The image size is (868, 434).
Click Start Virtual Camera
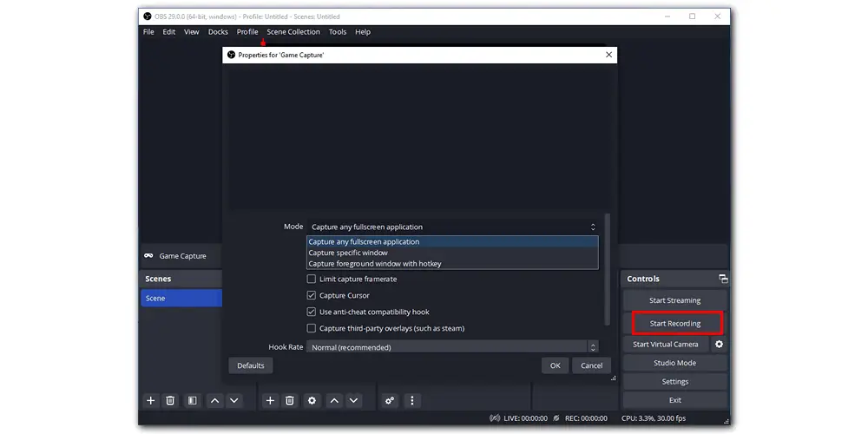click(x=666, y=345)
